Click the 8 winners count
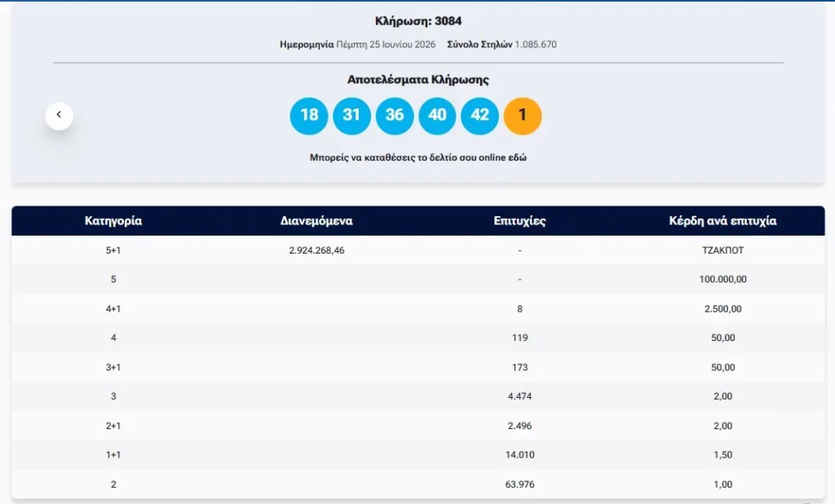 [519, 309]
